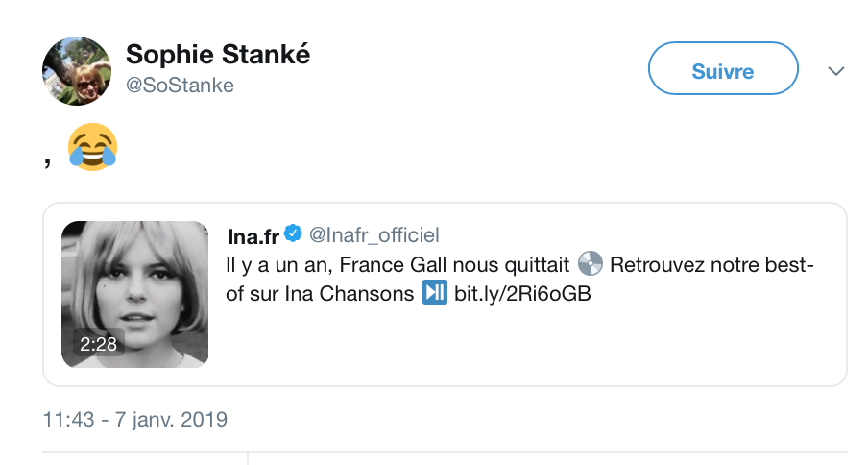Click the @SoStanke handle
This screenshot has width=868, height=465.
(180, 86)
